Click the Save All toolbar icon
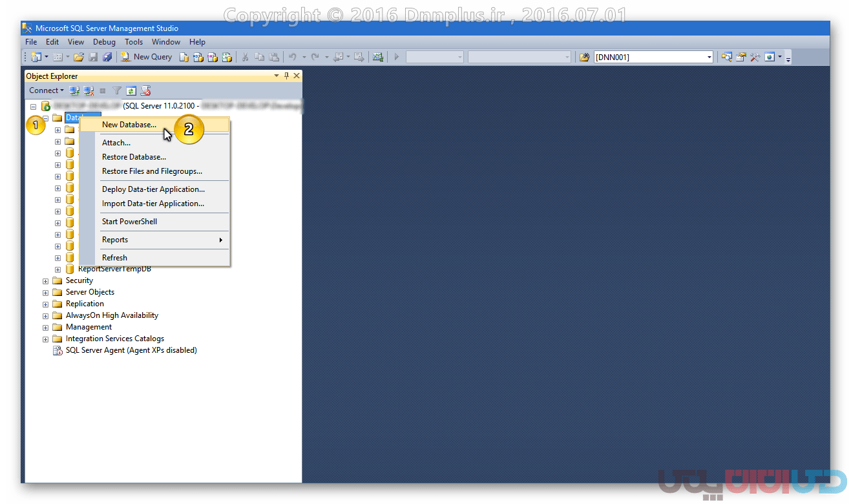851x504 pixels. coord(107,57)
